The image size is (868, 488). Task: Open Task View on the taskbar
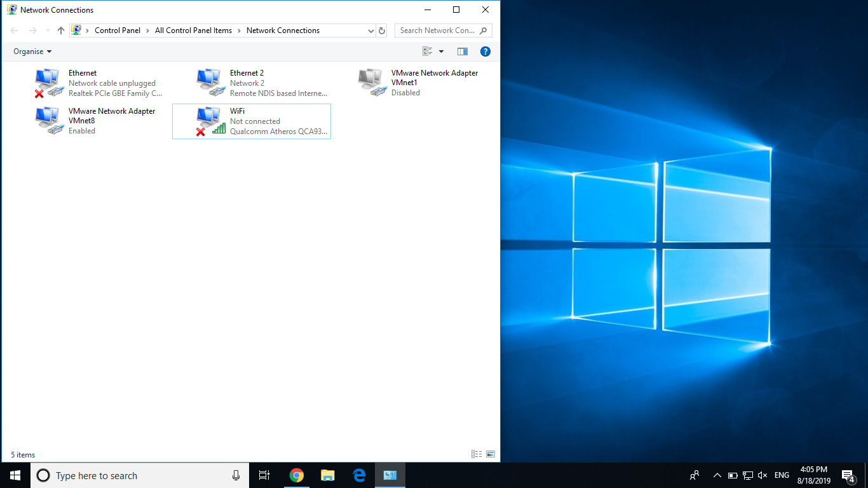point(264,475)
